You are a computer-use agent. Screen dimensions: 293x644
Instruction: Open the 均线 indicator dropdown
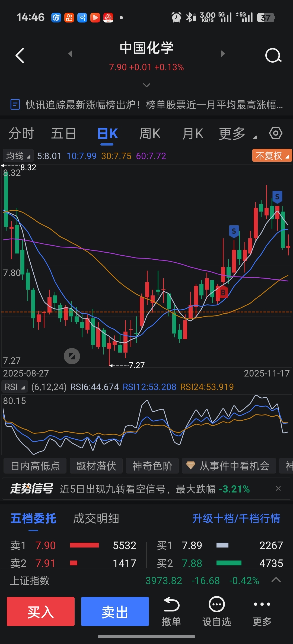coord(18,156)
